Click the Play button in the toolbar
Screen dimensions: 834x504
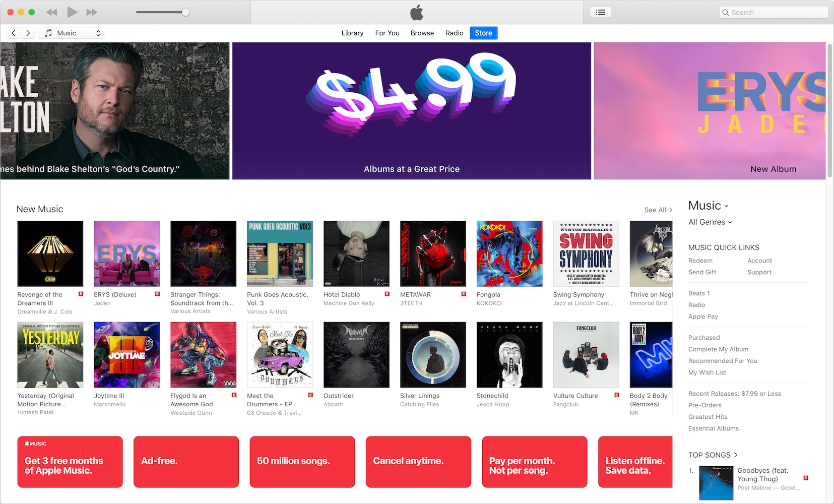pos(72,12)
